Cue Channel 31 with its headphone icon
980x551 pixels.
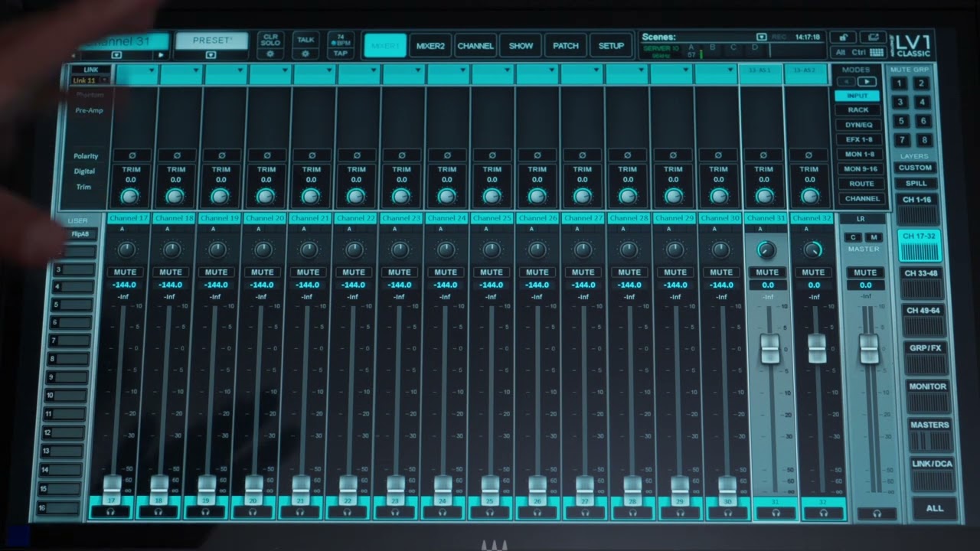tap(776, 514)
